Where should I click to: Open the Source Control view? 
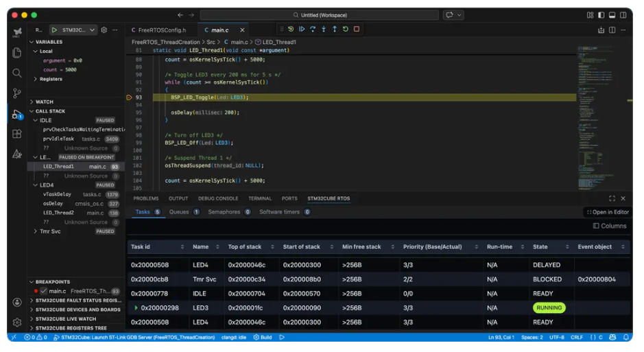click(x=17, y=93)
